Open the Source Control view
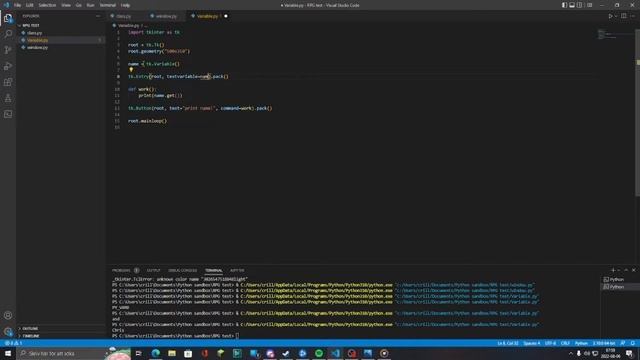Screen dimensions: 640x360 point(8,50)
